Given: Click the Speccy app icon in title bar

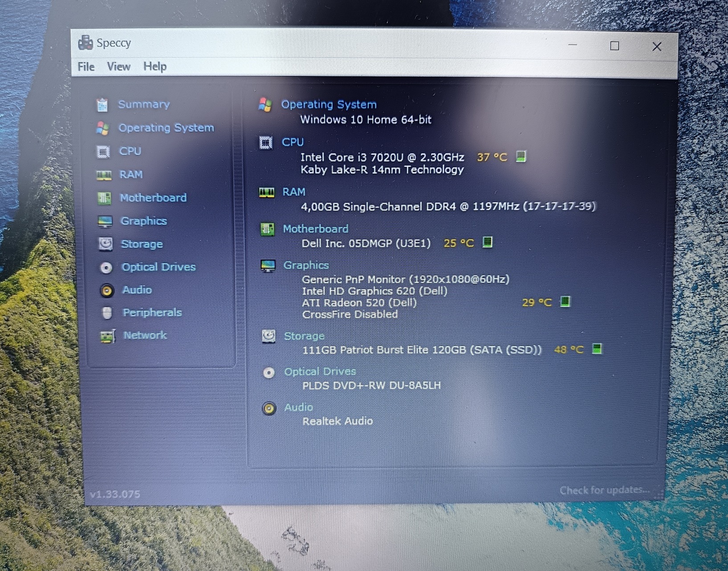Looking at the screenshot, I should [85, 43].
